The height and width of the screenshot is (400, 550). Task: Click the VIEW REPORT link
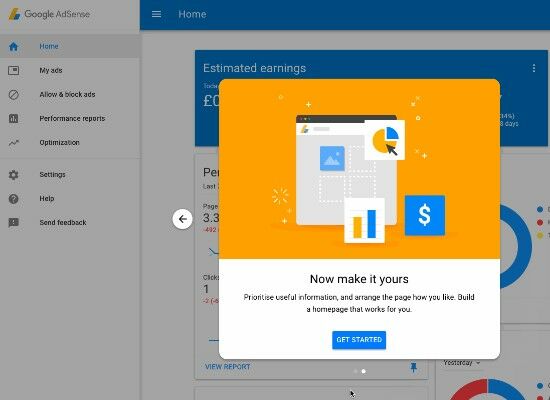228,367
